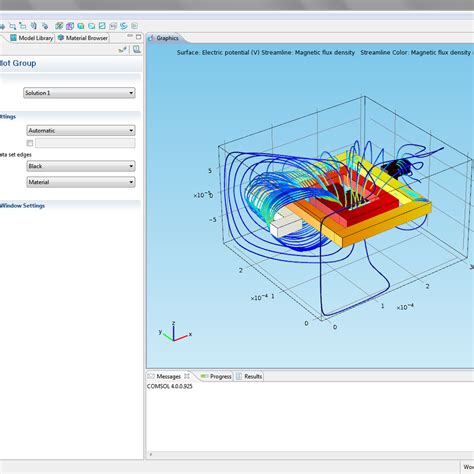Click the purple cube toolbar icon

[70, 26]
